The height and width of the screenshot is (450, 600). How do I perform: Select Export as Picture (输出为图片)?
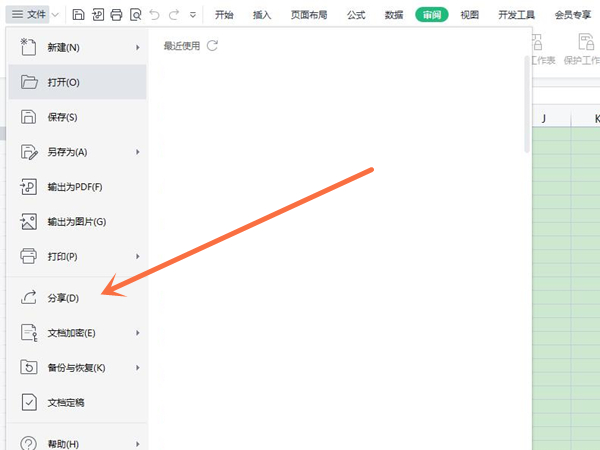tap(76, 222)
